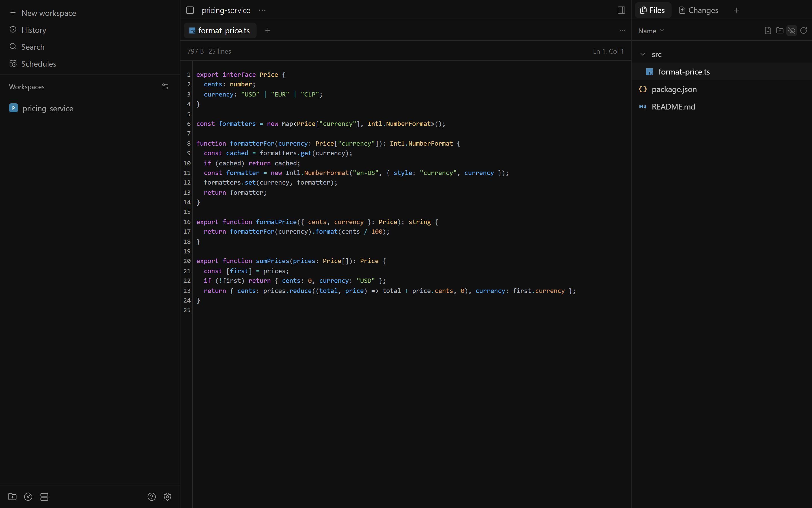Screen dimensions: 812x508
Task: Refresh the file tree
Action: pos(804,30)
